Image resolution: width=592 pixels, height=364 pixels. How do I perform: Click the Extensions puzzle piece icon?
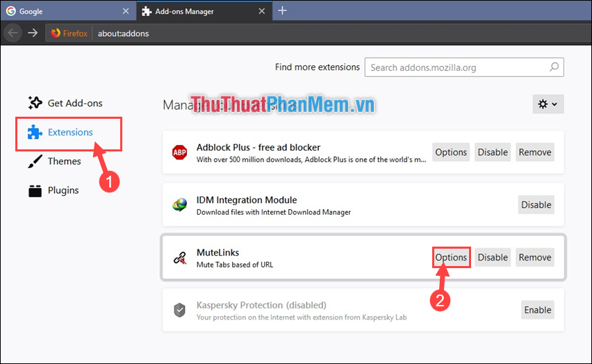coord(35,132)
